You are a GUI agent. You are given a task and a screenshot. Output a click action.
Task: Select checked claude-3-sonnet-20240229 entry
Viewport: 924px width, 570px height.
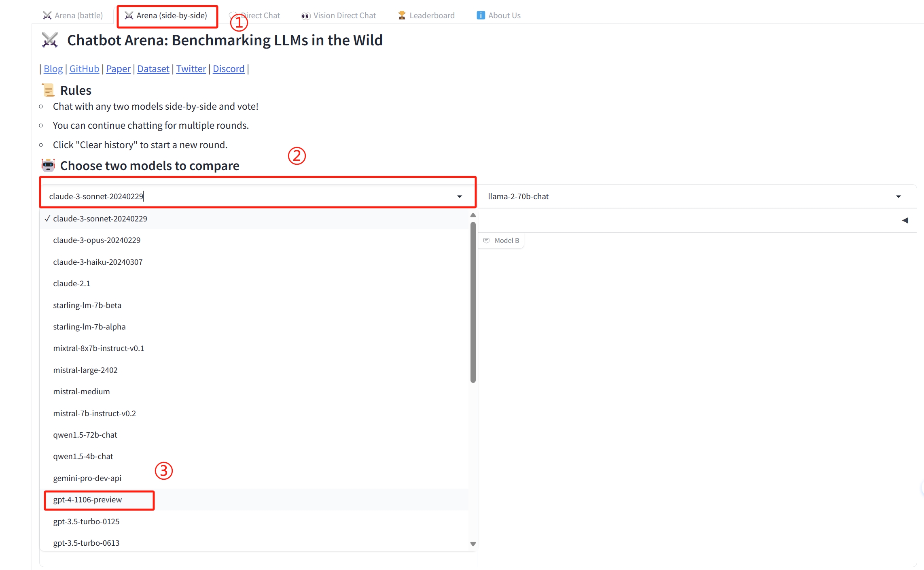coord(100,219)
